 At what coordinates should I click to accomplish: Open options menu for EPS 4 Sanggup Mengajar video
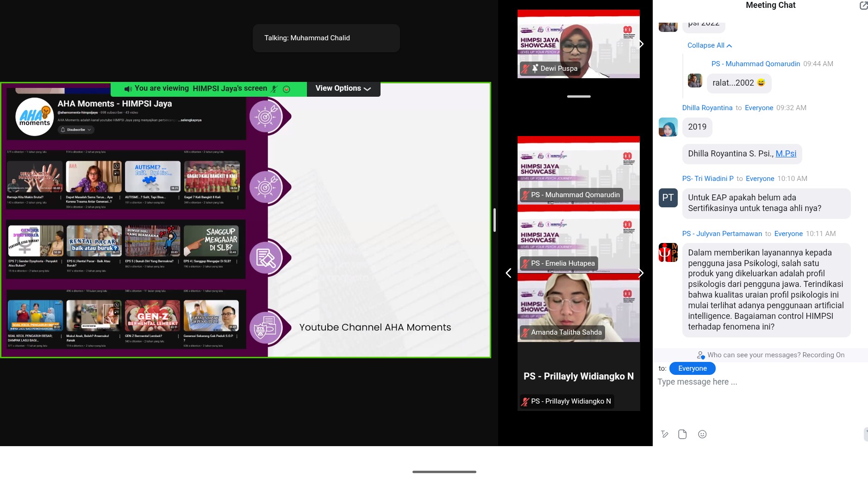(237, 261)
